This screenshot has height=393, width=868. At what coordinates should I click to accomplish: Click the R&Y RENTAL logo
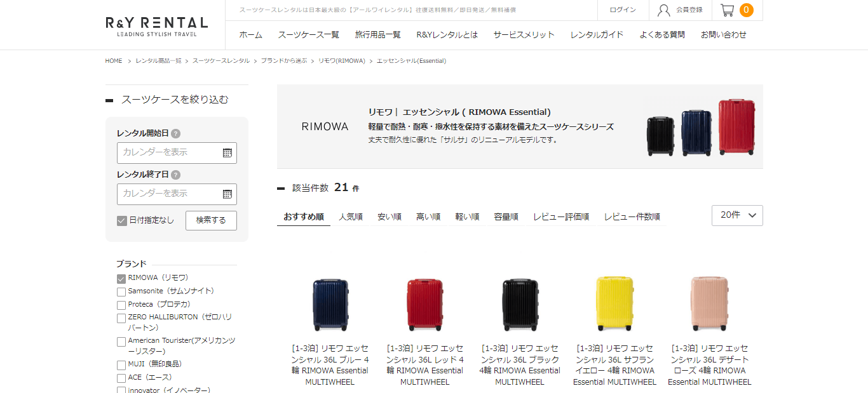click(156, 26)
